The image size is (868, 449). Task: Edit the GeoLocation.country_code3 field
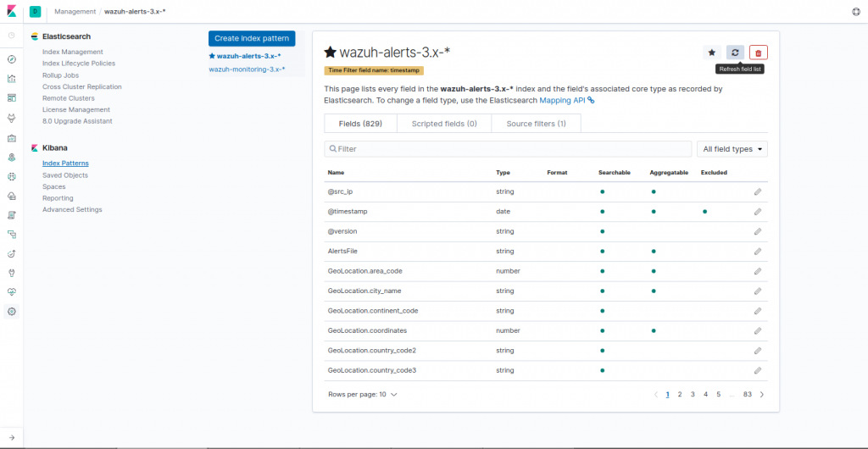(x=758, y=370)
